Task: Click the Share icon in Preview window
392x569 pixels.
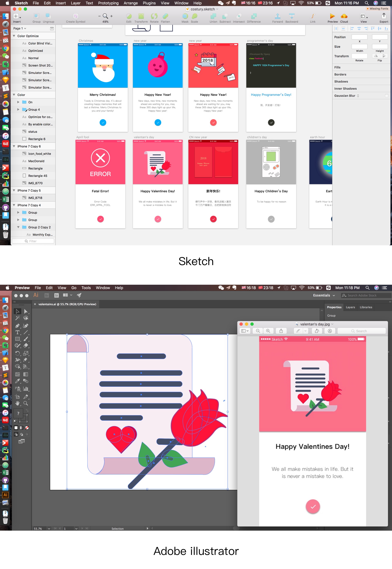Action: point(281,331)
